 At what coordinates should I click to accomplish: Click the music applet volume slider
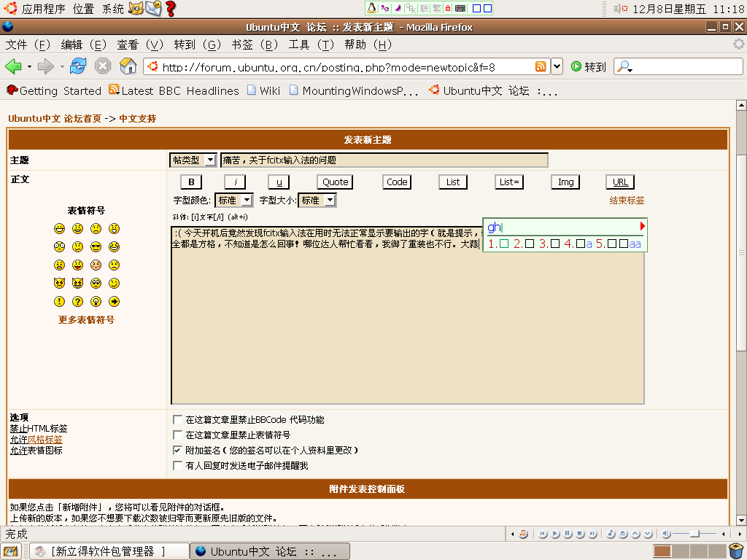694,534
